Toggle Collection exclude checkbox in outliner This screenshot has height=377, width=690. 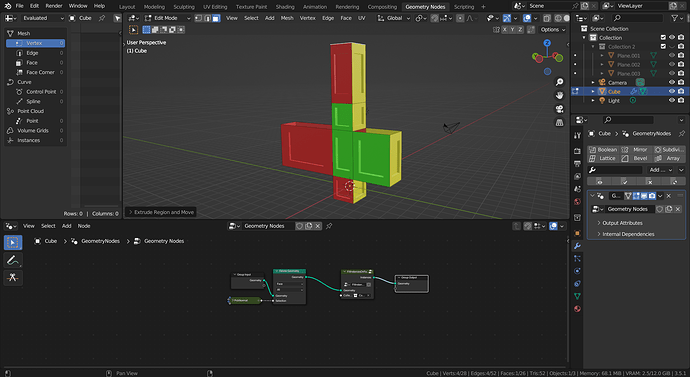pyautogui.click(x=663, y=38)
